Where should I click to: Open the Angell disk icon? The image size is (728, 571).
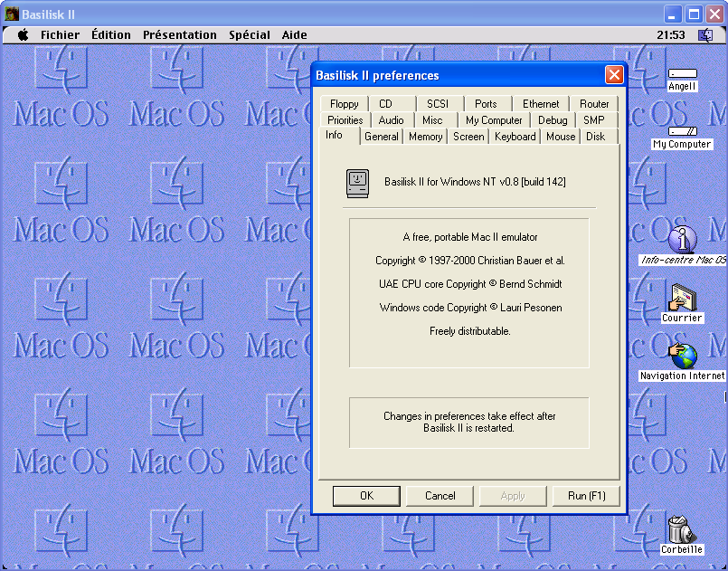(682, 73)
